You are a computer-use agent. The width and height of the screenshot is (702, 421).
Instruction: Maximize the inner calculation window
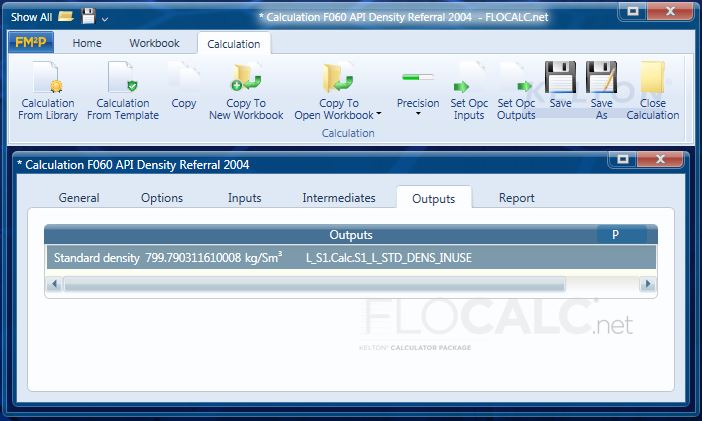click(623, 159)
